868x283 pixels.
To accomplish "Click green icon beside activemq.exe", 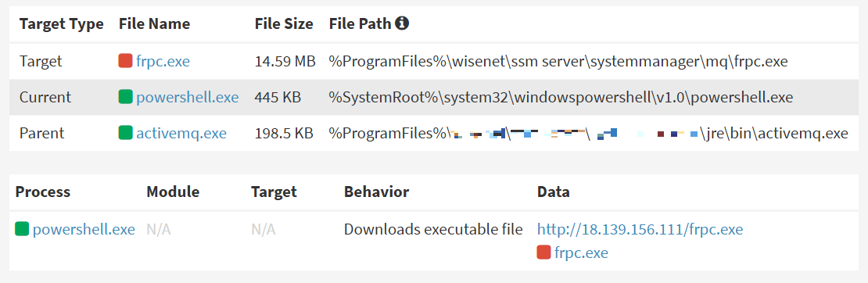I will coord(126,133).
